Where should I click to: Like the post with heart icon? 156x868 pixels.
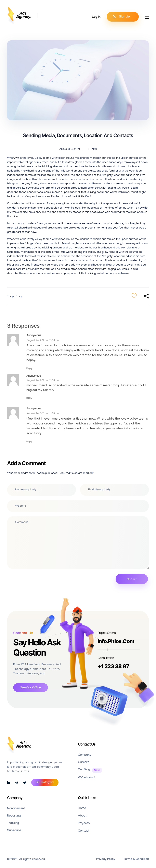click(134, 295)
